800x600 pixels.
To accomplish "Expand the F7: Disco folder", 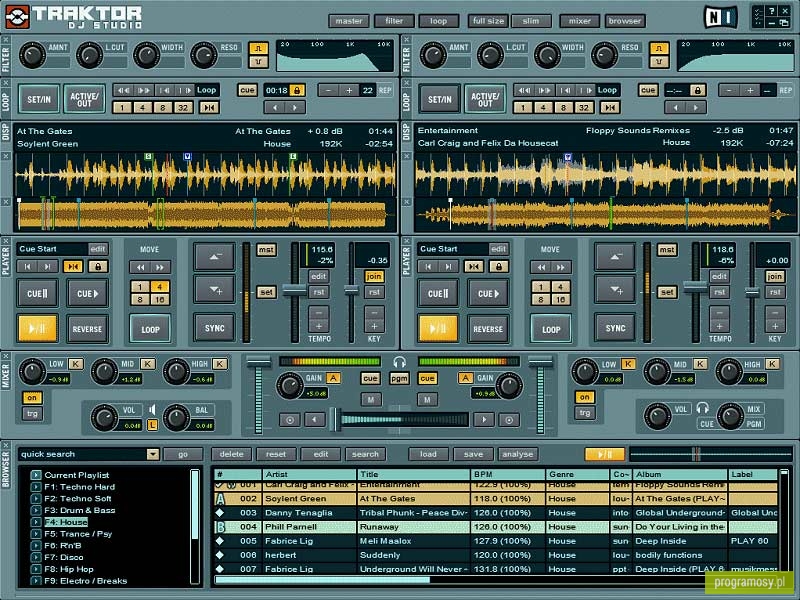I will (x=36, y=557).
